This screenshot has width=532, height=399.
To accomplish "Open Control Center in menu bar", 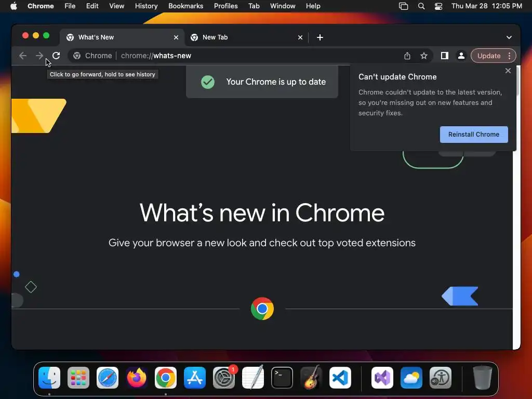I will pos(438,6).
